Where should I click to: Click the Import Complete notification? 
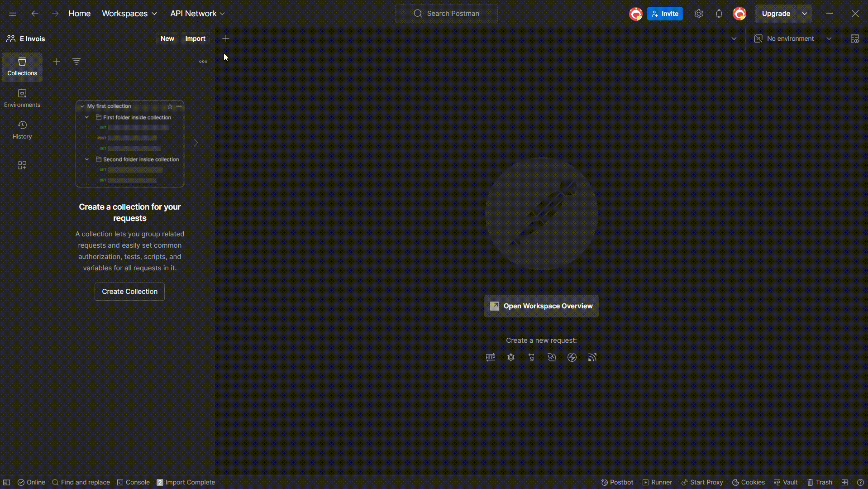point(186,482)
